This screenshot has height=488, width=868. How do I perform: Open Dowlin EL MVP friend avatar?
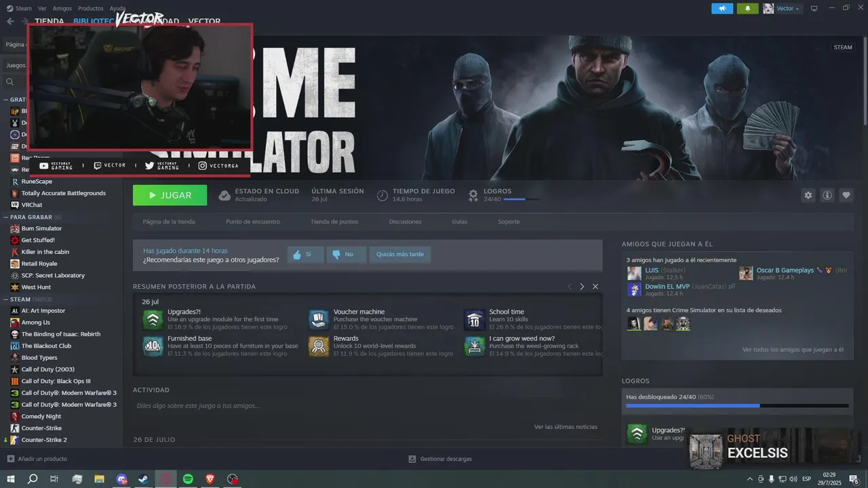click(x=634, y=289)
